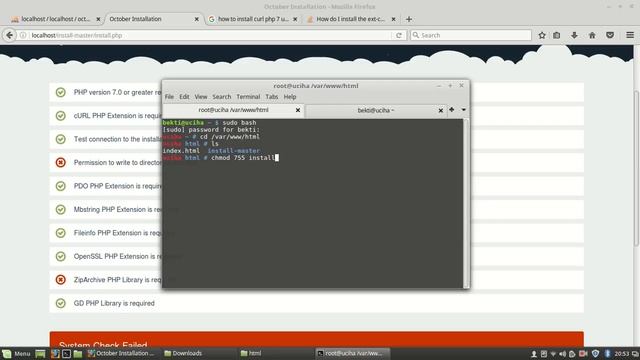The height and width of the screenshot is (360, 640).
Task: Open terminal View menu
Action: click(200, 97)
